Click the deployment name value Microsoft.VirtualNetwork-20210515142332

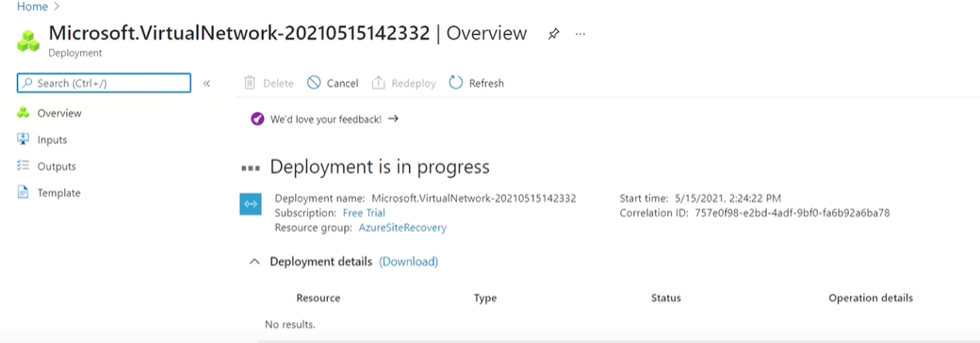click(x=474, y=199)
